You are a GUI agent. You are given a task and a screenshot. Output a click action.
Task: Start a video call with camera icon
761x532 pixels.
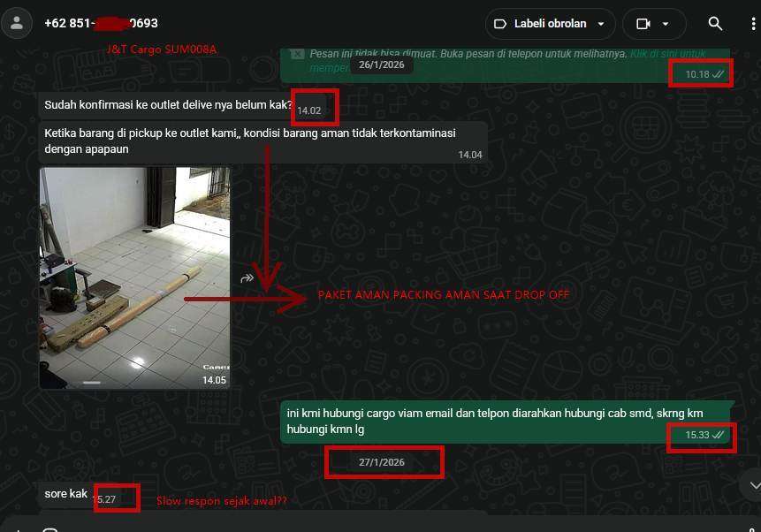click(642, 24)
